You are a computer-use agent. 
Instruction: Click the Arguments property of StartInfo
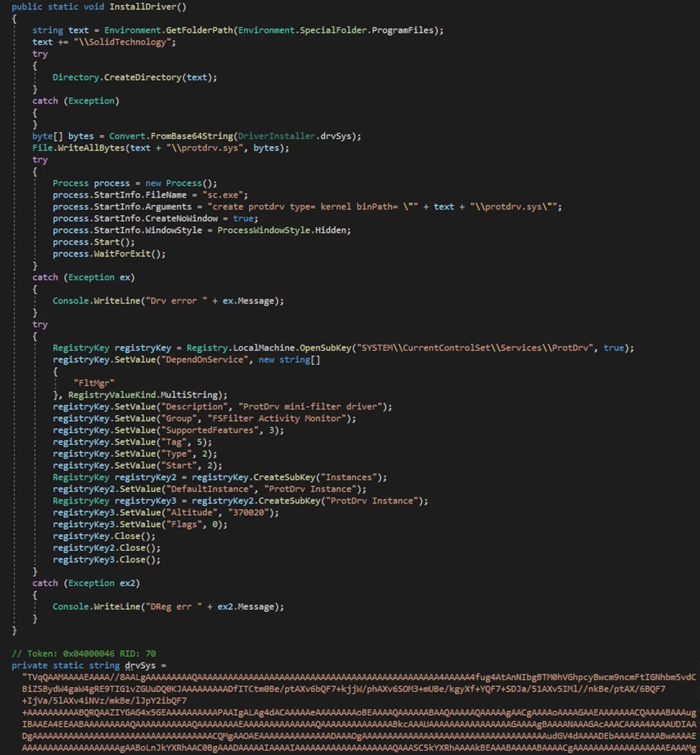click(169, 207)
